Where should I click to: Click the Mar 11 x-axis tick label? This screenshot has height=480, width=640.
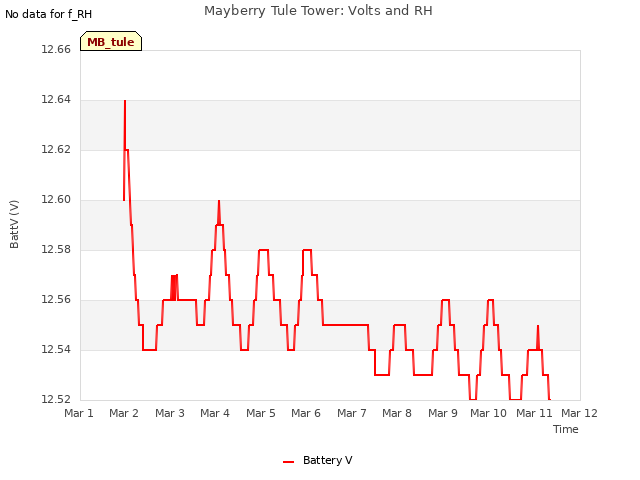pos(534,413)
